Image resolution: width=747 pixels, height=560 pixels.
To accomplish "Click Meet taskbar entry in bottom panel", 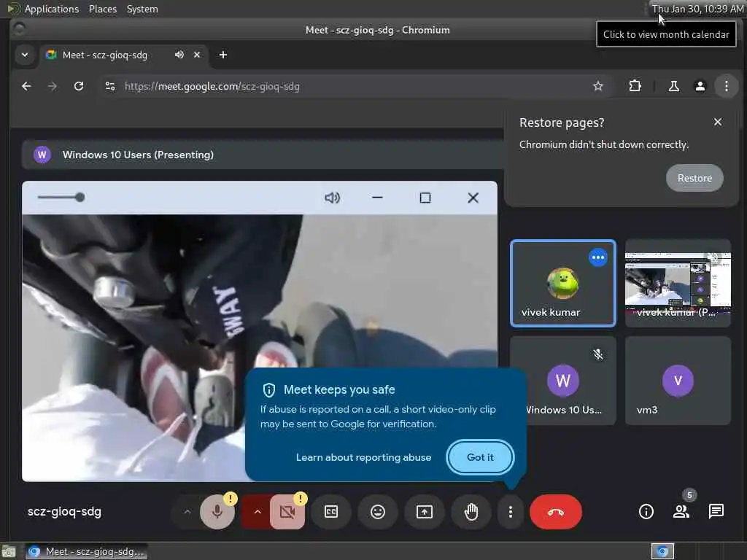I will tap(86, 551).
